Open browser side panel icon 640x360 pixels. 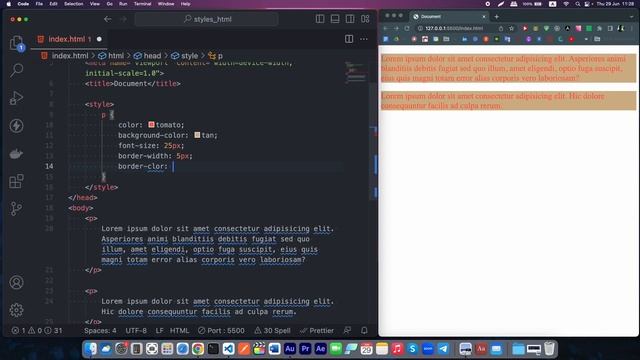(610, 28)
